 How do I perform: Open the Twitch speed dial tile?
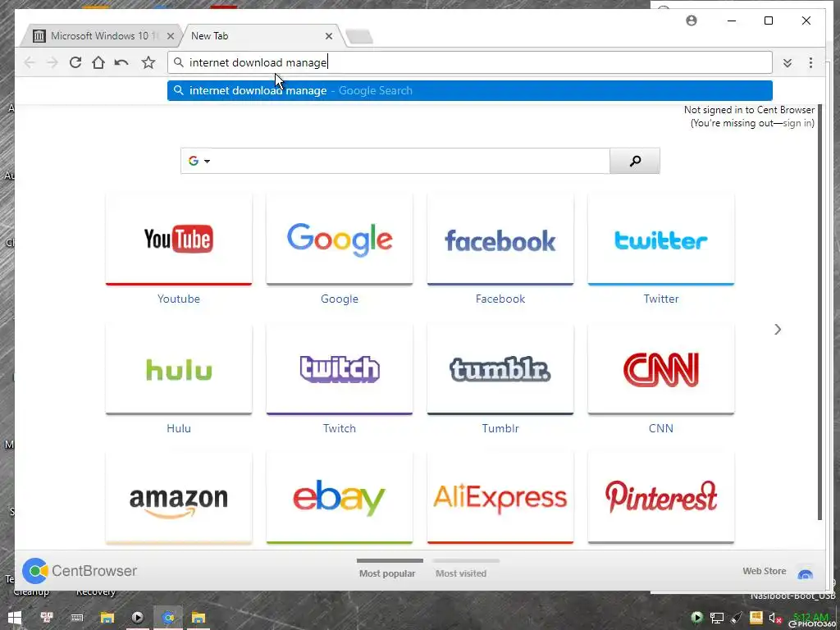pyautogui.click(x=340, y=368)
